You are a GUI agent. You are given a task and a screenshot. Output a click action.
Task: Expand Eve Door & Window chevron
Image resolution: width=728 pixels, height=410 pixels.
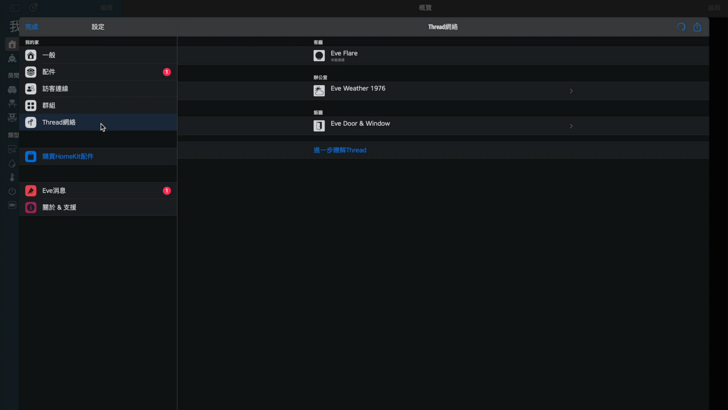pos(571,126)
